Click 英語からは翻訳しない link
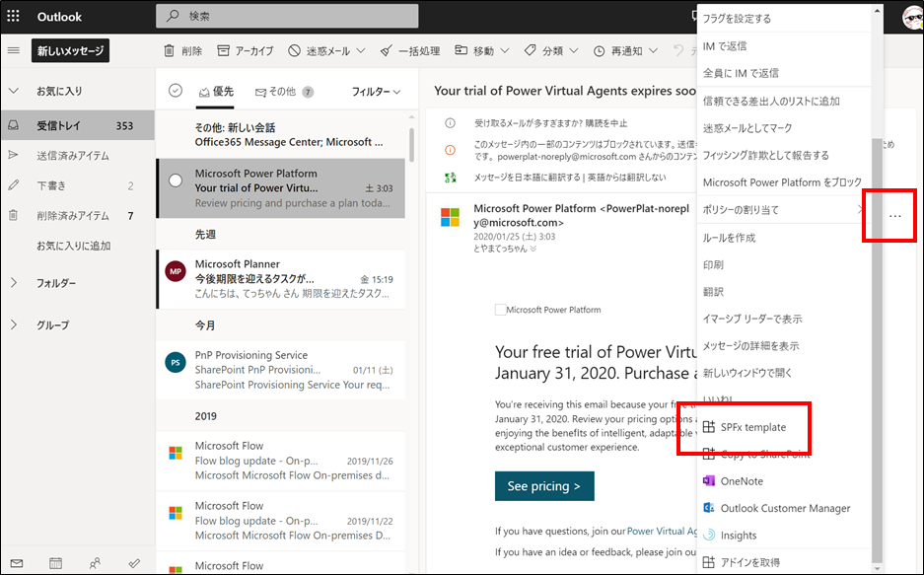Image resolution: width=924 pixels, height=575 pixels. [625, 178]
